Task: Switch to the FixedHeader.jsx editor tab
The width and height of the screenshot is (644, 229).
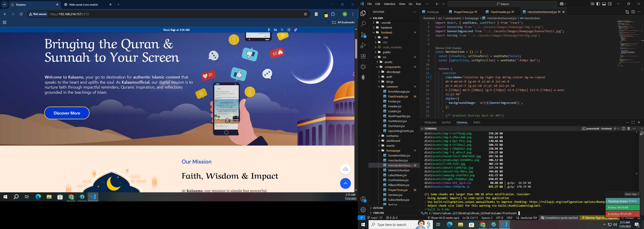Action: 500,12
